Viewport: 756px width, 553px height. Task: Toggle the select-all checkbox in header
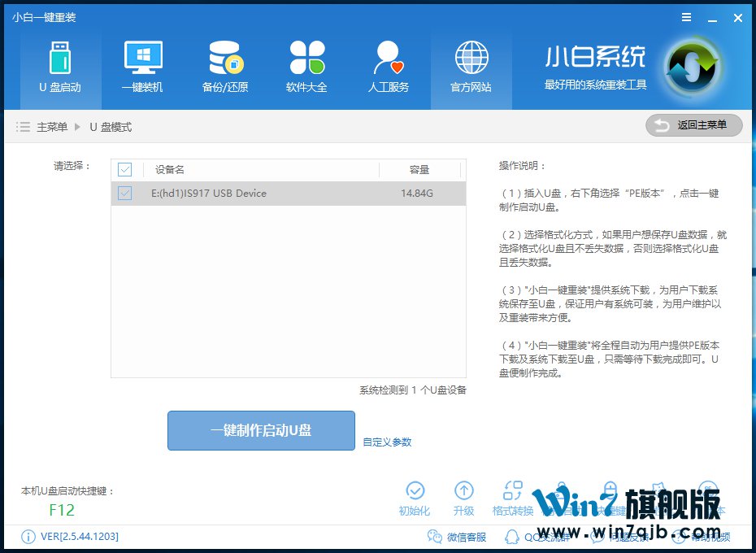pyautogui.click(x=124, y=169)
